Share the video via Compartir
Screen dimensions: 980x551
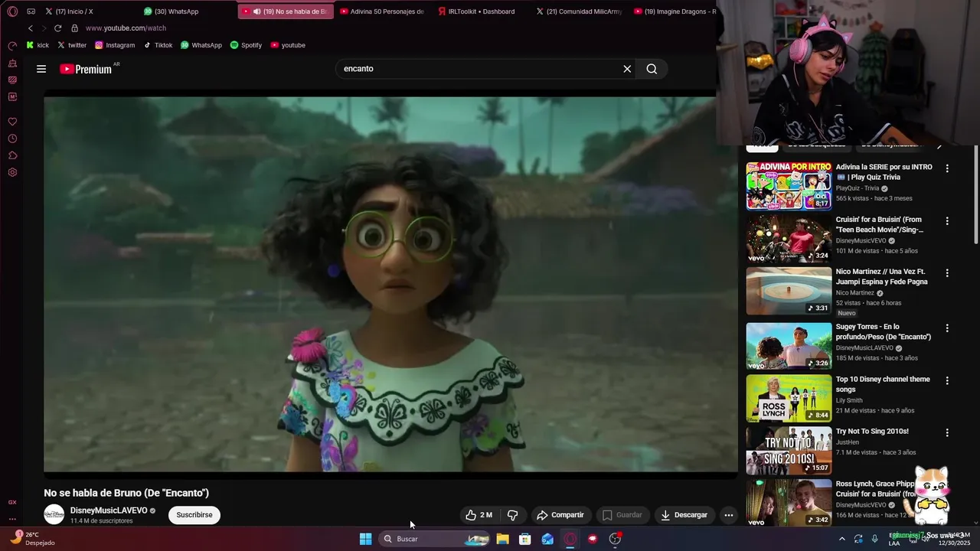[560, 515]
